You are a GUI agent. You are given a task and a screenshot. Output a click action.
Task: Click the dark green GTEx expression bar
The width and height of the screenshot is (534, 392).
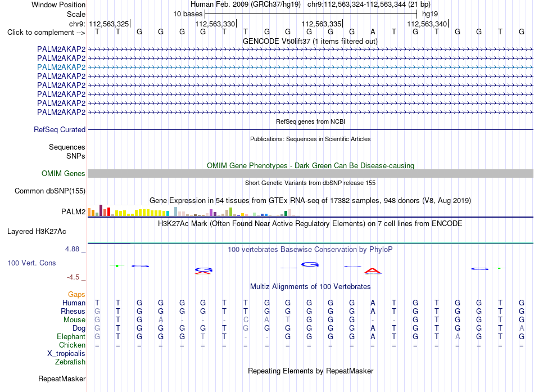click(x=286, y=214)
